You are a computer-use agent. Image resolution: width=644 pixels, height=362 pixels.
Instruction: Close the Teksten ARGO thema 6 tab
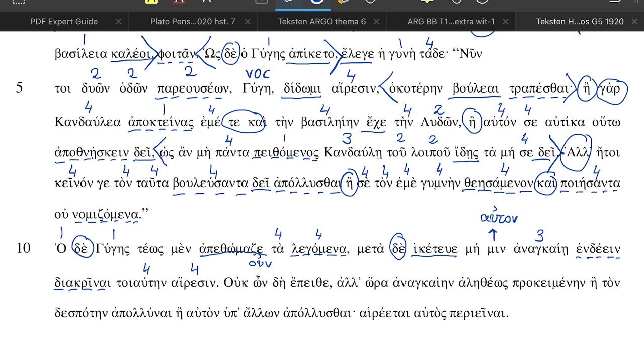point(376,22)
